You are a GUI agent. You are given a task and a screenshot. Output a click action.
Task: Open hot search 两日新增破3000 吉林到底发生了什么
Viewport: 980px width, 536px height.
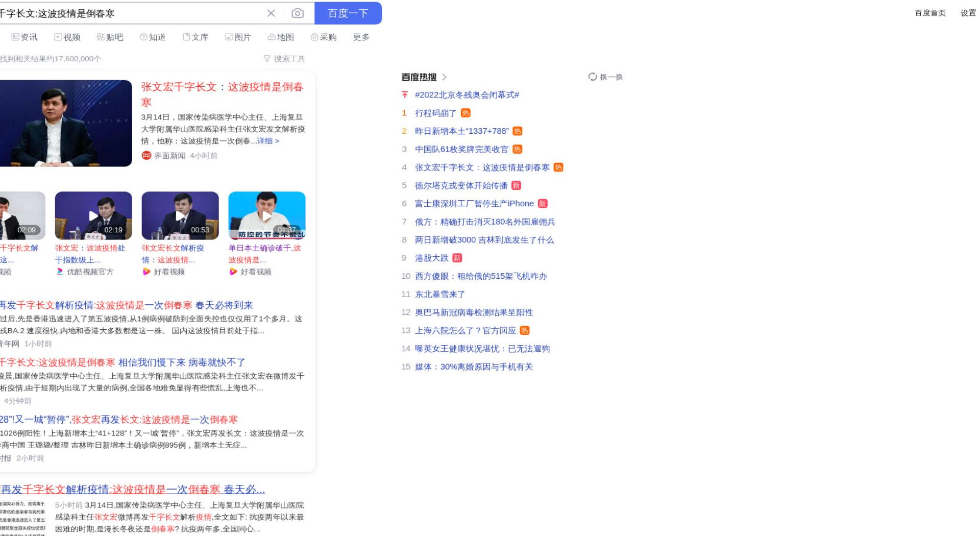(x=484, y=240)
